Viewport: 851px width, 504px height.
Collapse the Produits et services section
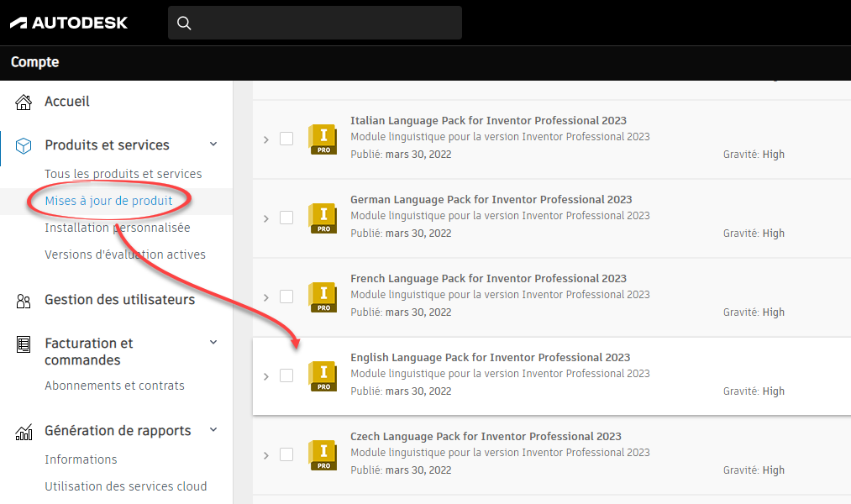coord(213,144)
